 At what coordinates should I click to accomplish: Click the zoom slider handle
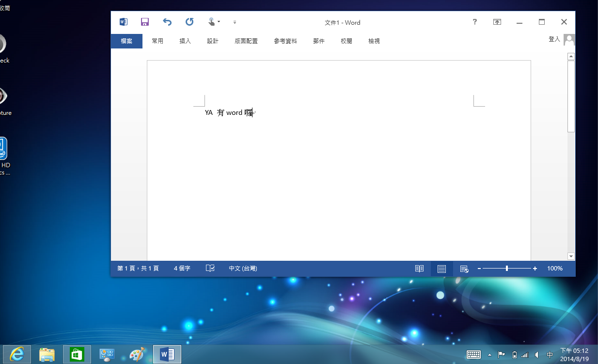(x=507, y=269)
